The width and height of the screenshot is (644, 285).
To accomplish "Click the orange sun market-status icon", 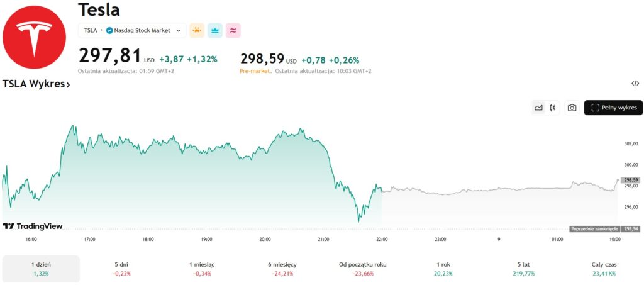I will (197, 30).
